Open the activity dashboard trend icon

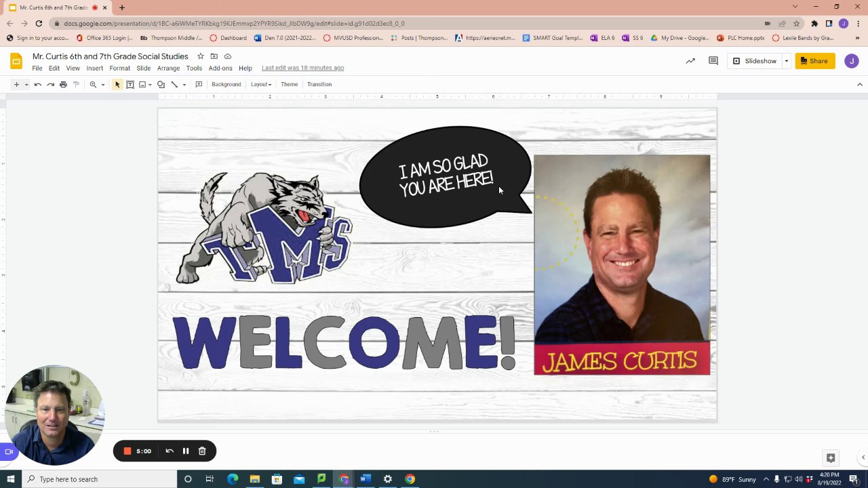(x=690, y=61)
